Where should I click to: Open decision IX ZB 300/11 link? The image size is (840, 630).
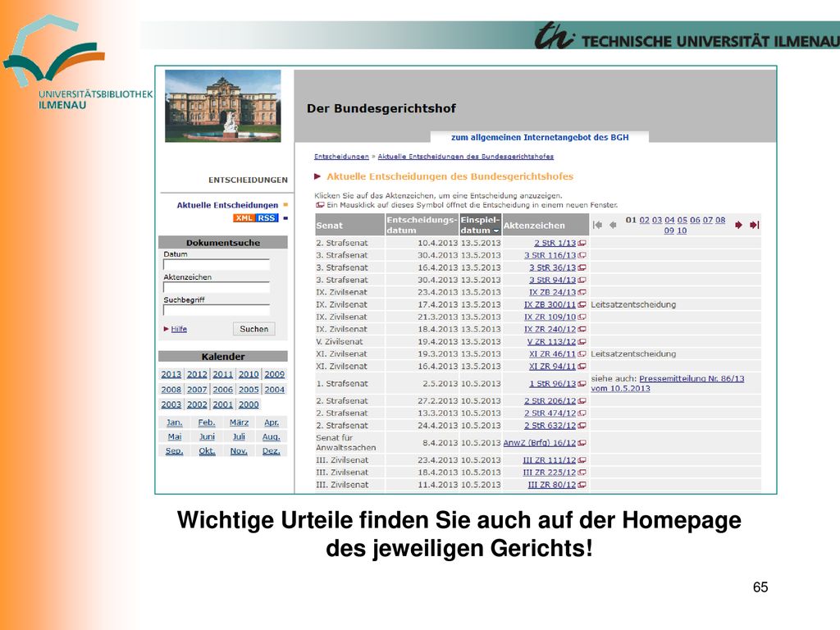tap(550, 305)
